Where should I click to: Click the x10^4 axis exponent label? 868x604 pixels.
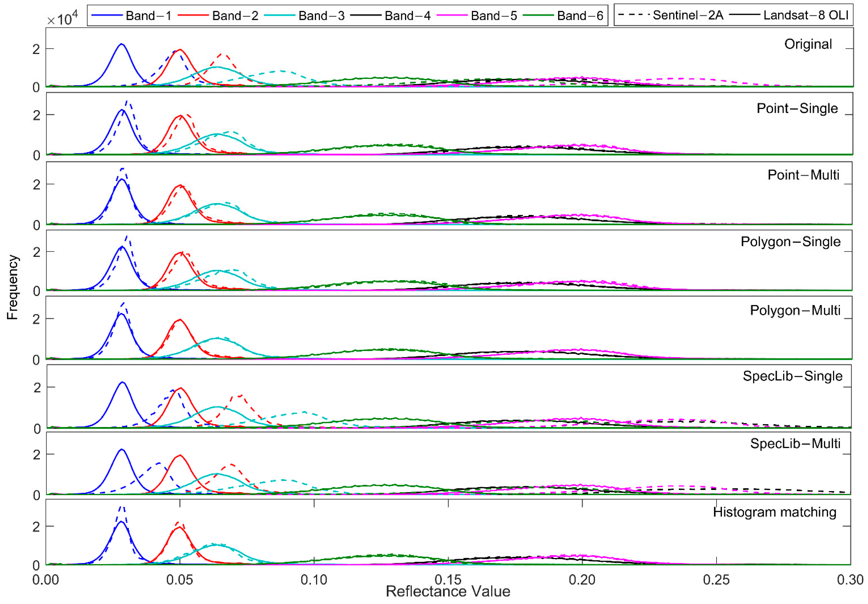62,19
